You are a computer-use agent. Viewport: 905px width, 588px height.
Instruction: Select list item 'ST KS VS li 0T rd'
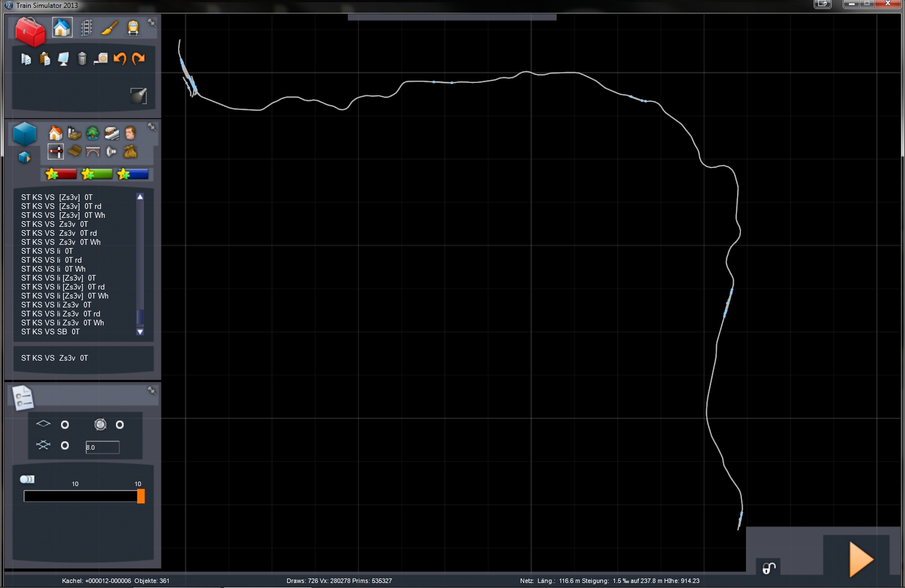point(52,260)
